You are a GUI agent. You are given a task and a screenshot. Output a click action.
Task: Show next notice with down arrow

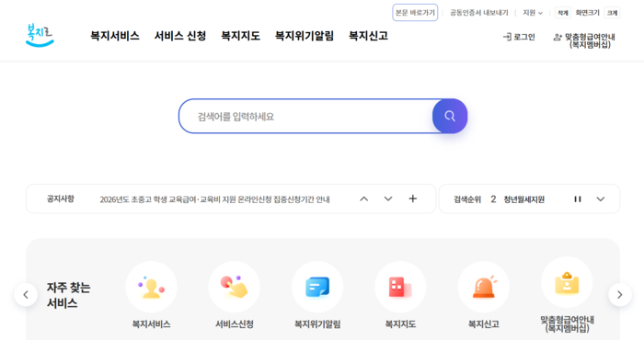(388, 198)
